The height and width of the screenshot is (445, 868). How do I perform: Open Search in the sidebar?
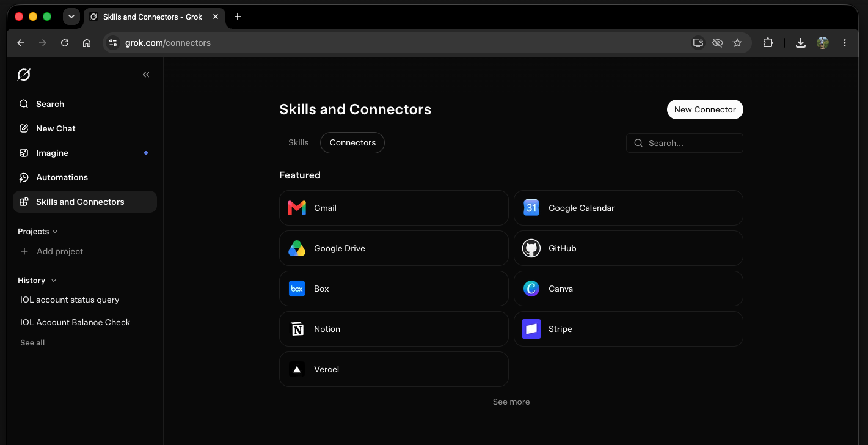pos(85,104)
